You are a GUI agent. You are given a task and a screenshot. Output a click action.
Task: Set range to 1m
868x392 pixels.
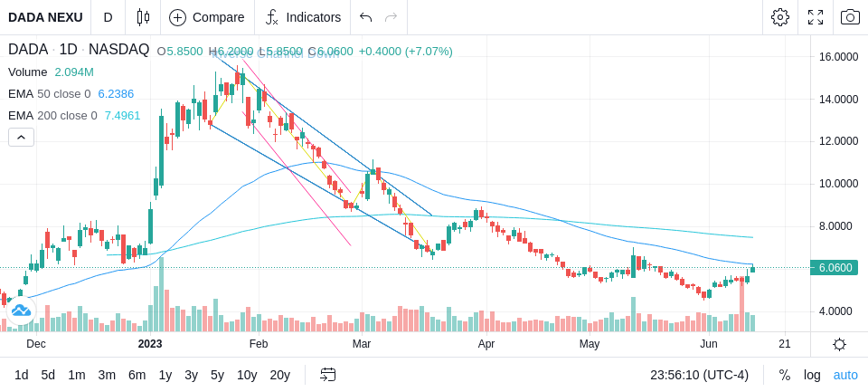tap(76, 376)
